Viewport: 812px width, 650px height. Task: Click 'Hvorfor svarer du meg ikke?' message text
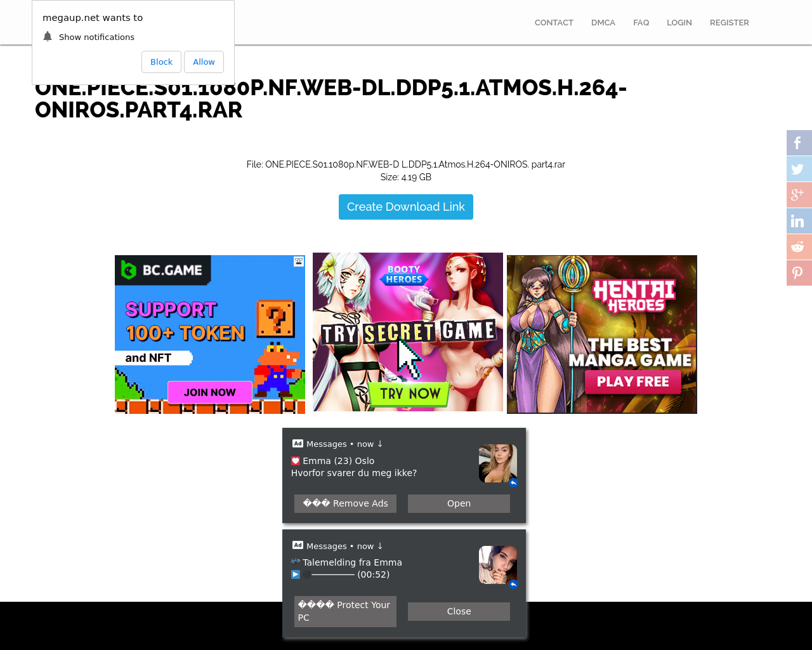click(x=354, y=473)
